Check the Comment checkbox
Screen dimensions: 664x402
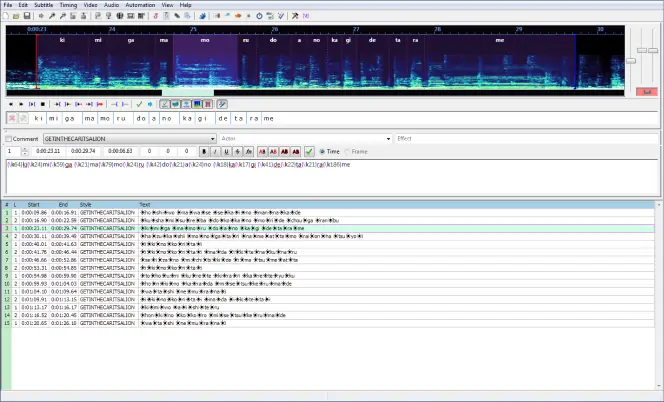point(8,139)
